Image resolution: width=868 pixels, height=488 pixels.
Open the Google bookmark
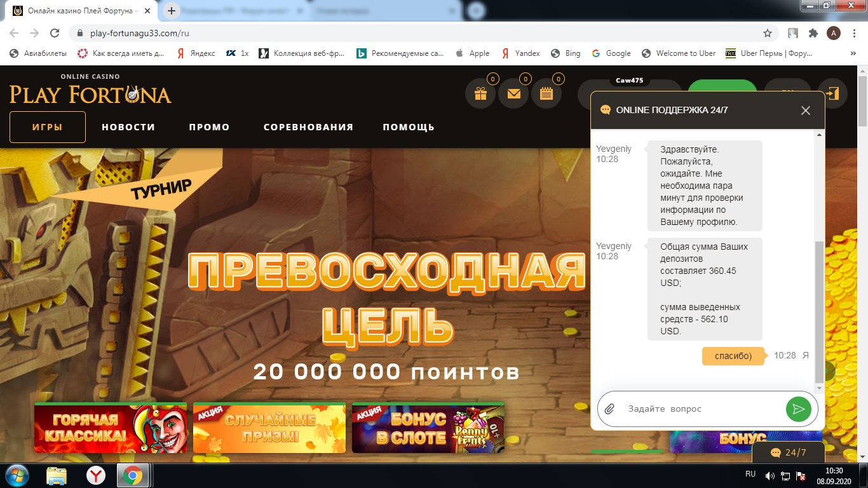(x=611, y=53)
